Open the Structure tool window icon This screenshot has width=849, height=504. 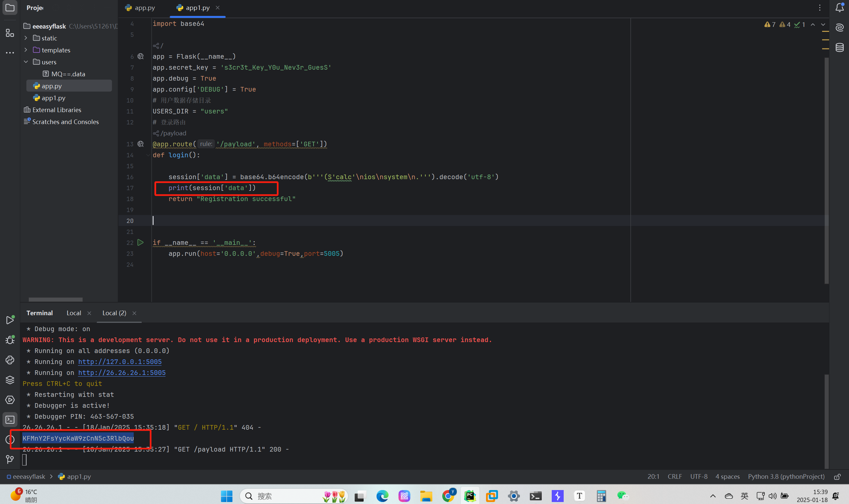coord(10,33)
